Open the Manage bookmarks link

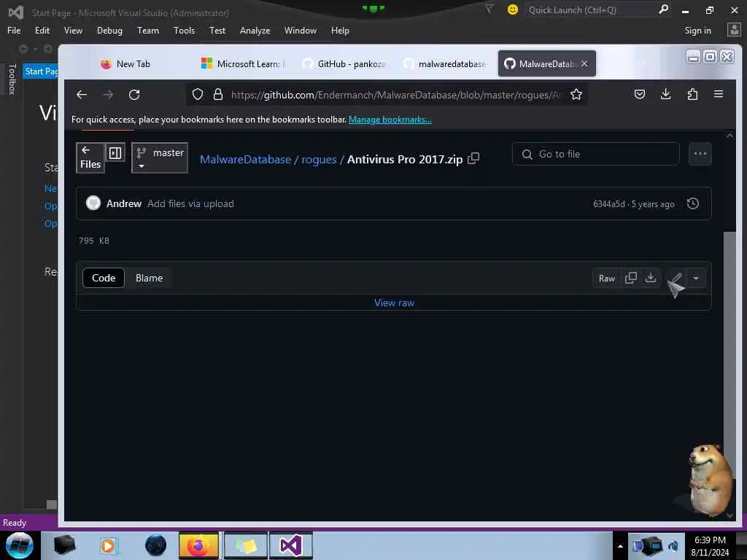pos(390,120)
